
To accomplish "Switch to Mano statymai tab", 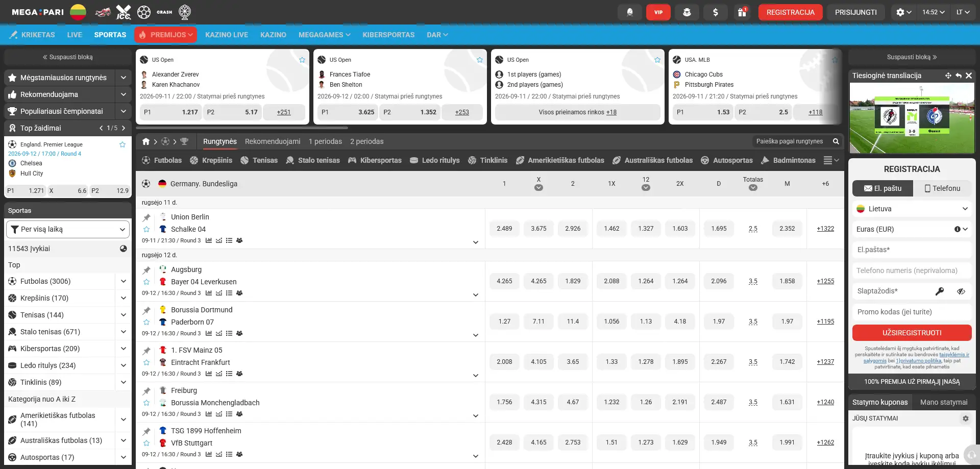I will pos(944,402).
